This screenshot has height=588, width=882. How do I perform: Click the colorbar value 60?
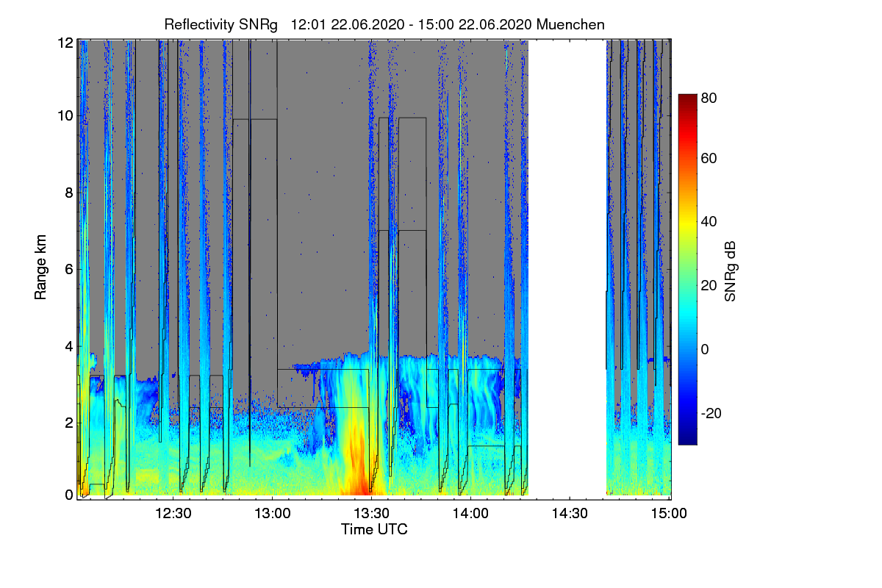(x=709, y=159)
